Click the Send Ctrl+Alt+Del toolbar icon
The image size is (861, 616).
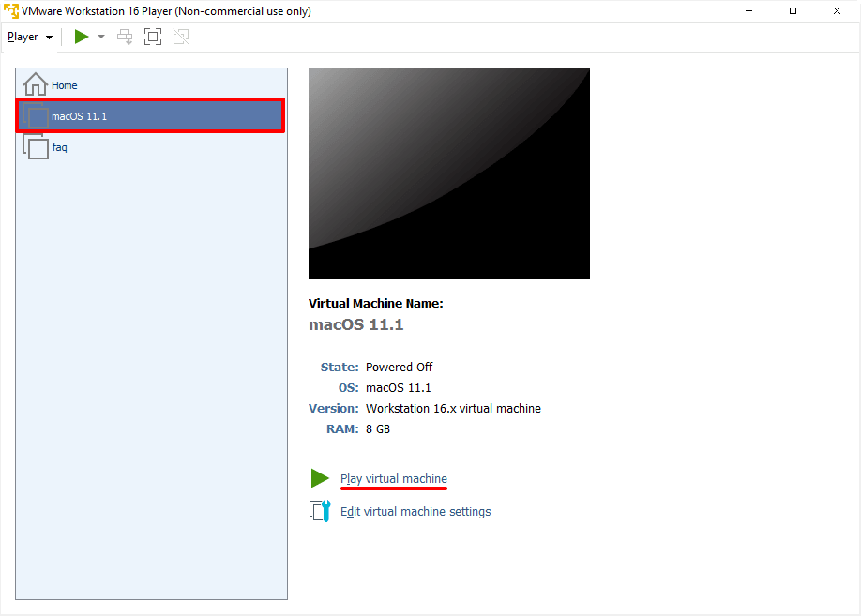[125, 37]
